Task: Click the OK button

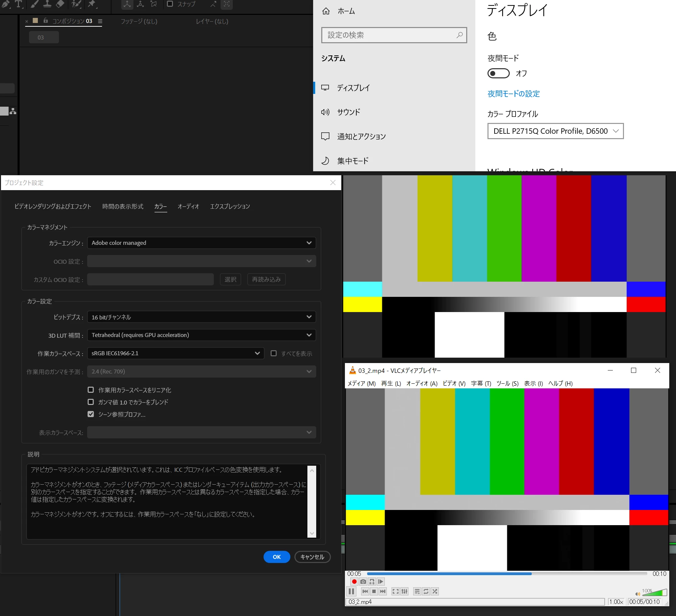Action: point(277,557)
